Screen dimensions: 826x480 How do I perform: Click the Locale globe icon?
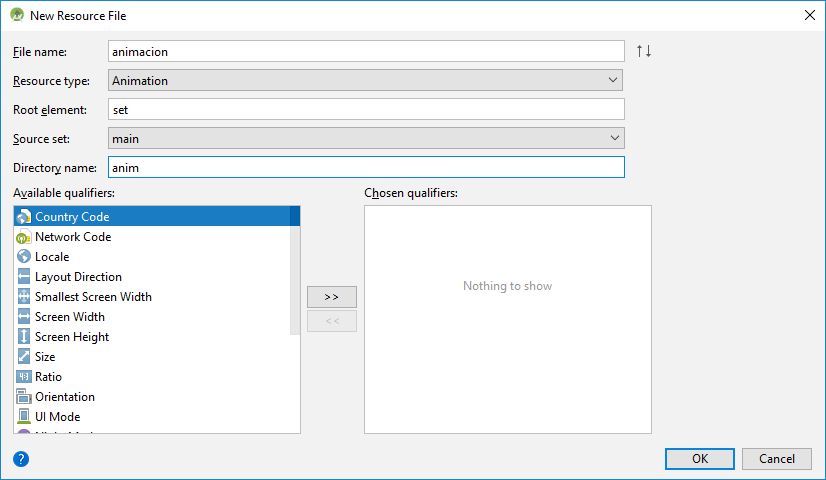pos(24,257)
